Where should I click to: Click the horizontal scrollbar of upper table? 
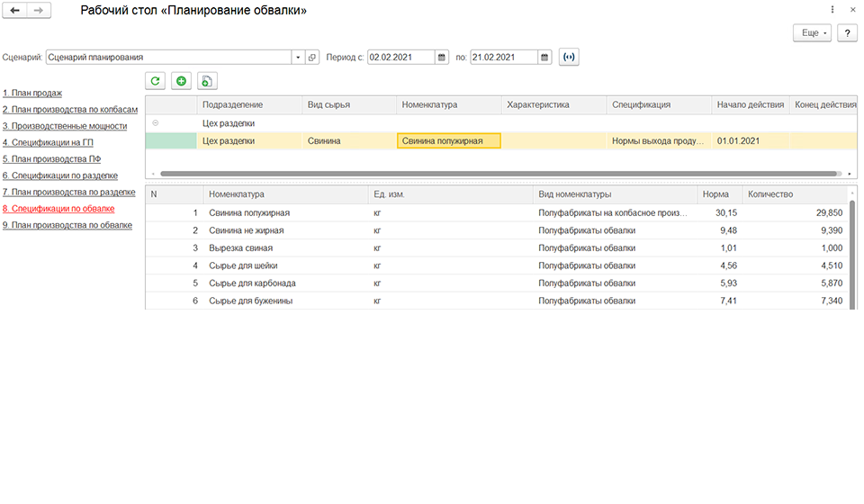[499, 174]
